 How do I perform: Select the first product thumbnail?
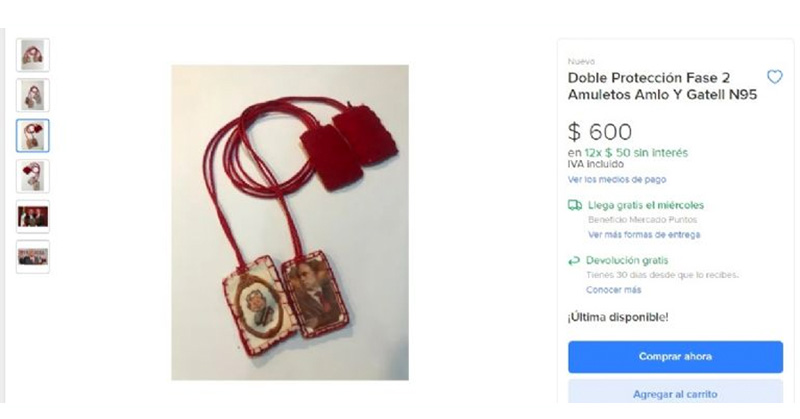pyautogui.click(x=33, y=55)
